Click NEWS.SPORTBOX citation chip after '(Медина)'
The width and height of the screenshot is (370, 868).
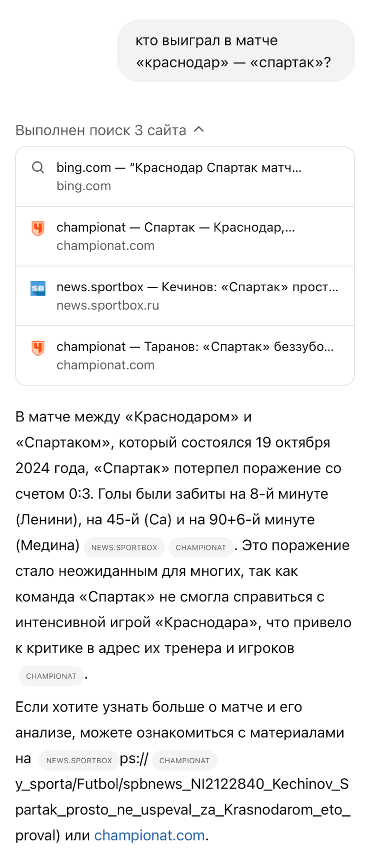tap(124, 547)
